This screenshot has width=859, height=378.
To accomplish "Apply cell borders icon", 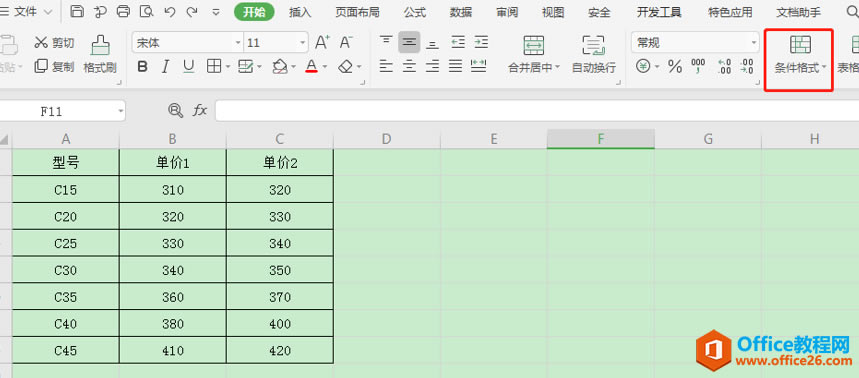I will (x=213, y=67).
